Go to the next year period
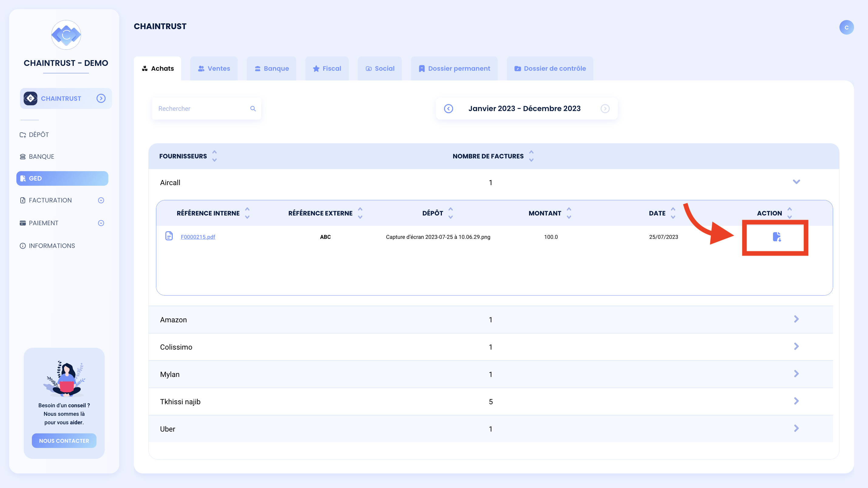This screenshot has height=488, width=868. (x=605, y=109)
